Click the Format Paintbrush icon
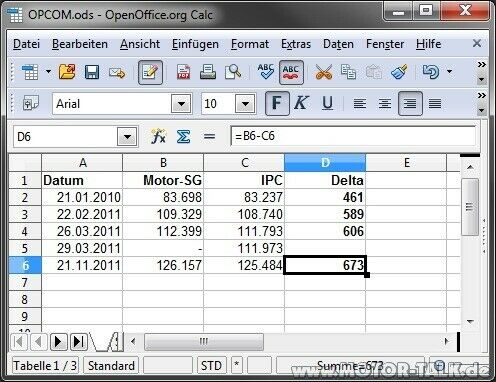 pos(399,72)
